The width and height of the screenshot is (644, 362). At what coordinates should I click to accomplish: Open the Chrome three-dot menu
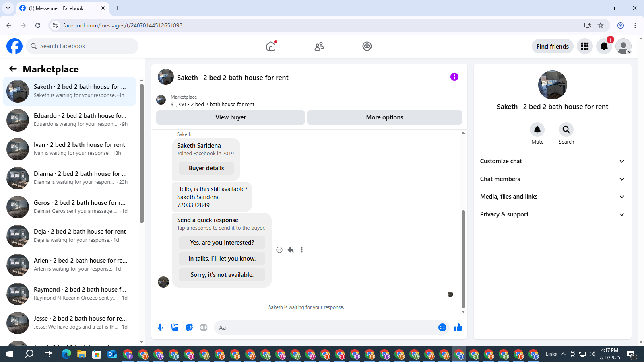point(635,25)
